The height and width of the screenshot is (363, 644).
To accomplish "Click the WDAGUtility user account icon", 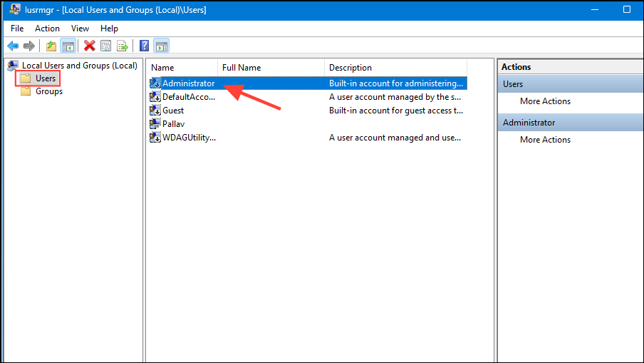I will click(x=155, y=138).
